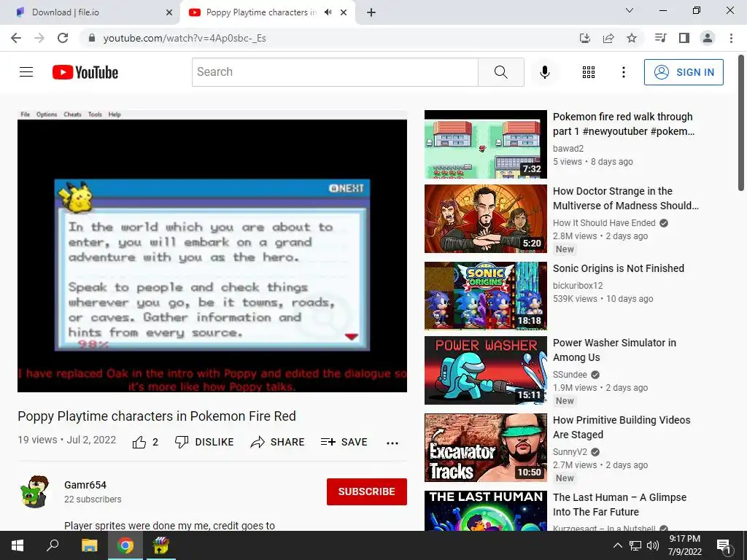Viewport: 747px width, 560px height.
Task: Save the video to a playlist
Action: click(x=344, y=442)
